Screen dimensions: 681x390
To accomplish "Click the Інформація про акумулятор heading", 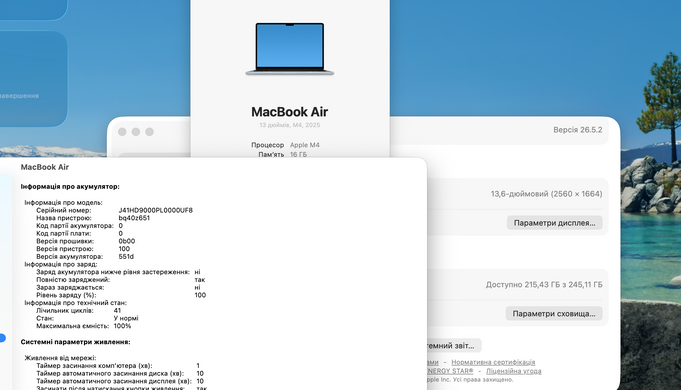I will 70,186.
